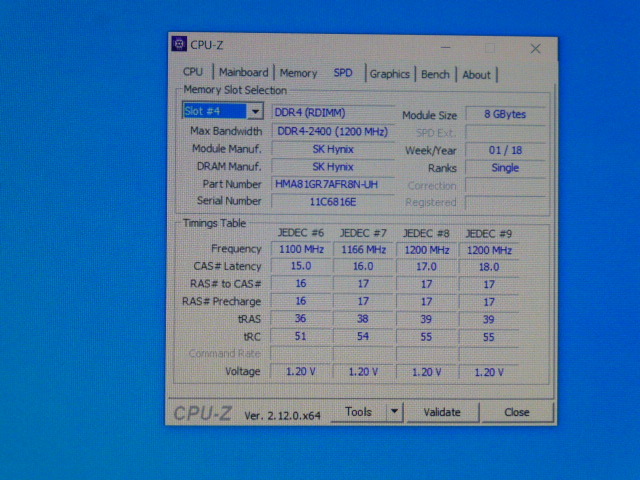This screenshot has width=640, height=480.
Task: Select the SPD tab
Action: 343,73
